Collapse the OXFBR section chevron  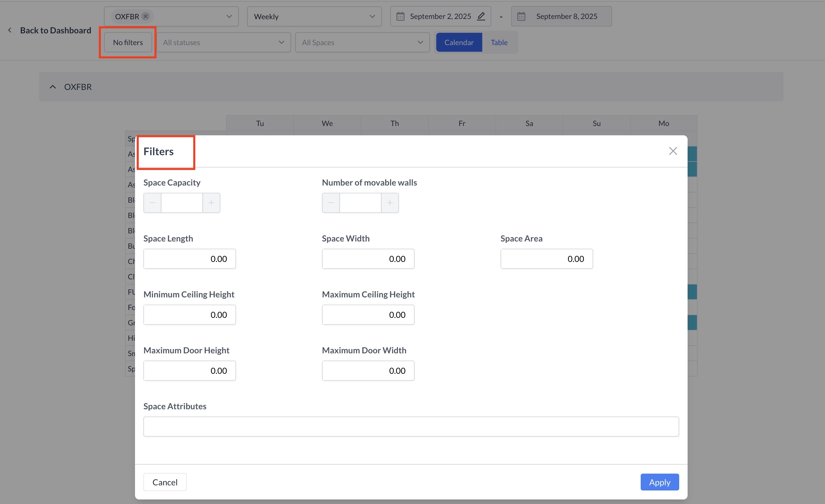click(53, 87)
